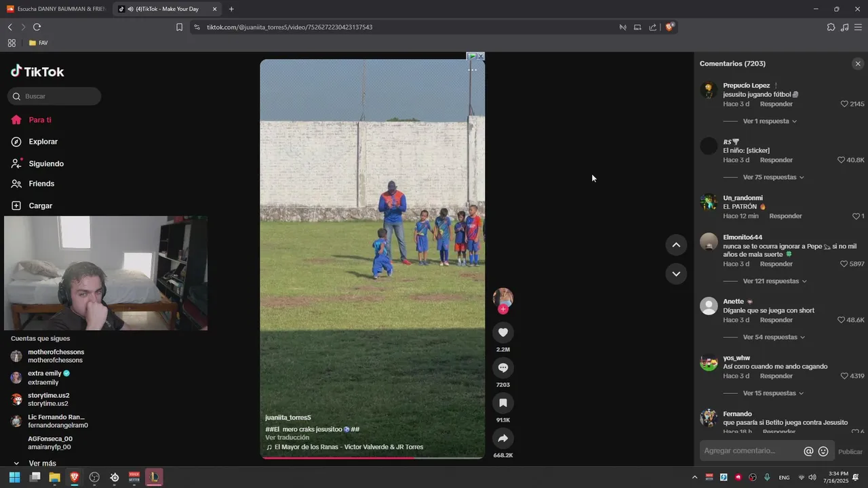Save video with the bookmark icon

coord(503,403)
